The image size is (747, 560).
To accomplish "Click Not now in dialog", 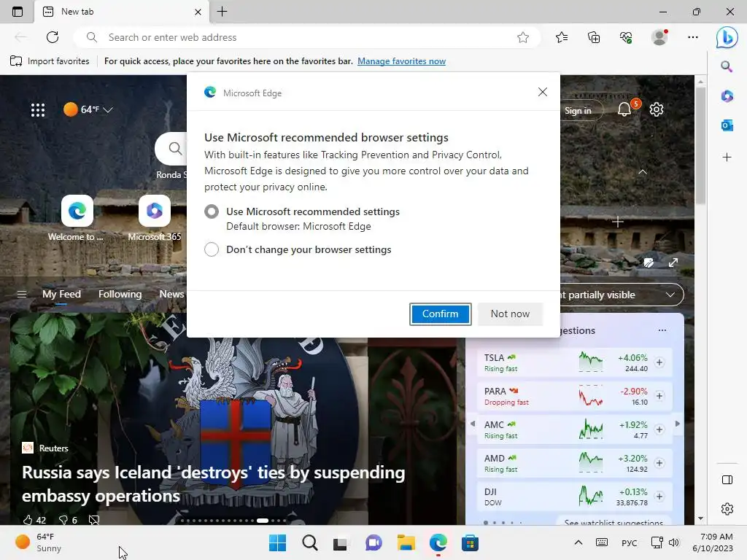I will click(510, 314).
